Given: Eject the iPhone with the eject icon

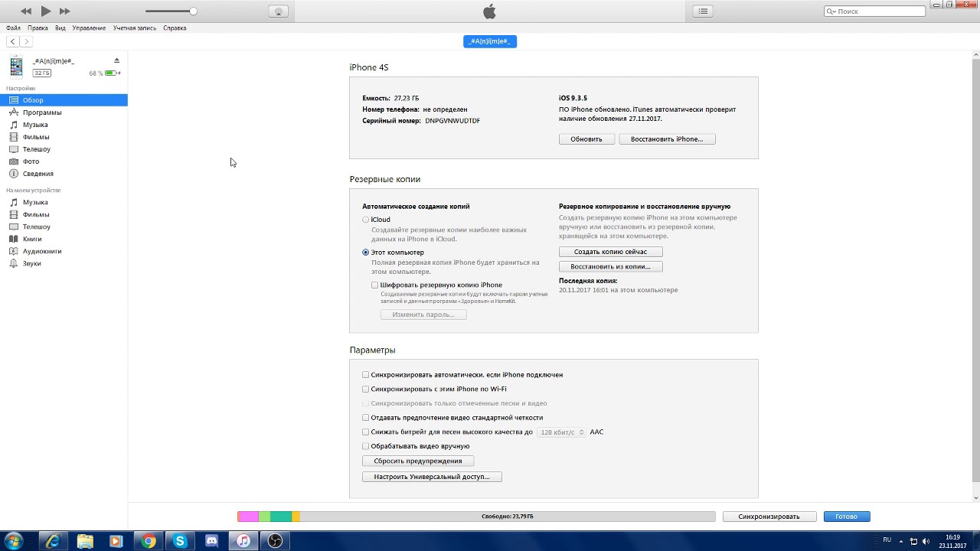Looking at the screenshot, I should [x=116, y=60].
